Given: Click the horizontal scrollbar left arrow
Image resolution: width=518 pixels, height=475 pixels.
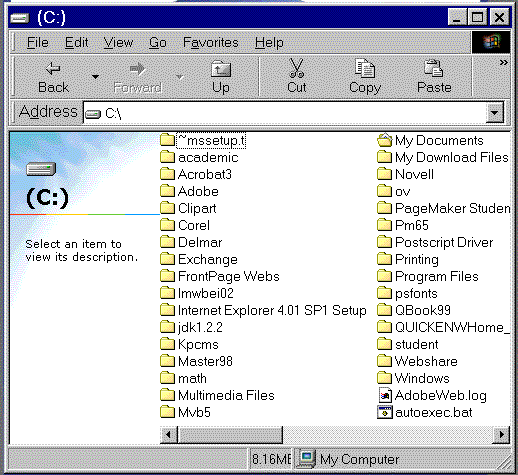Looking at the screenshot, I should [168, 435].
